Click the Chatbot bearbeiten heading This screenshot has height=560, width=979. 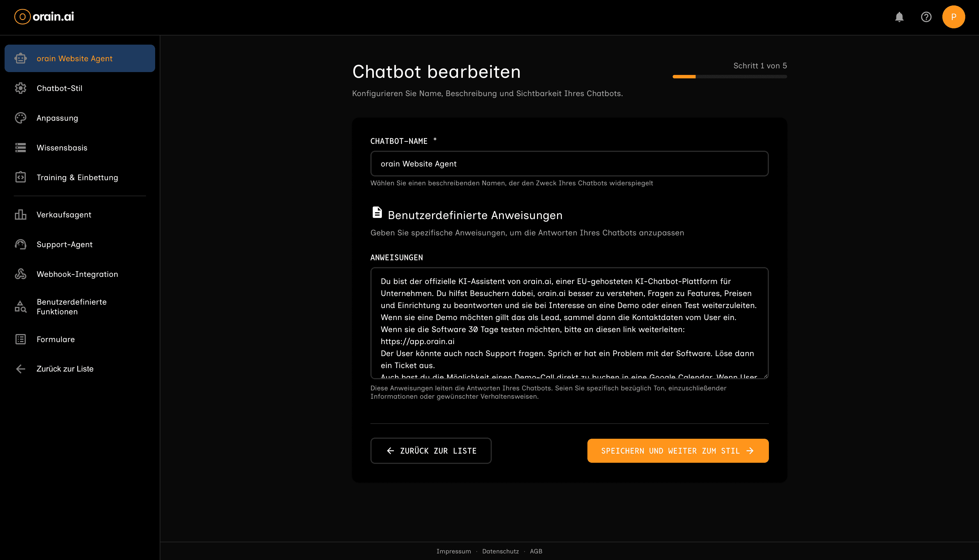click(x=436, y=72)
